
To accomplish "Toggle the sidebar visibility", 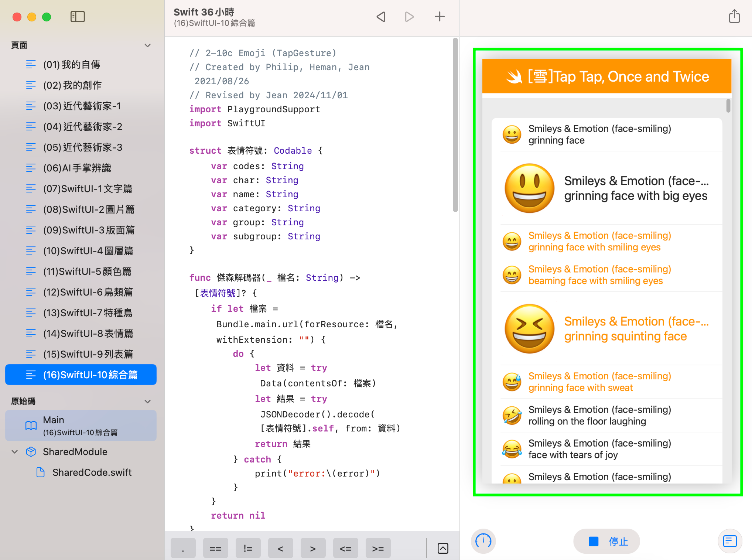I will point(78,17).
